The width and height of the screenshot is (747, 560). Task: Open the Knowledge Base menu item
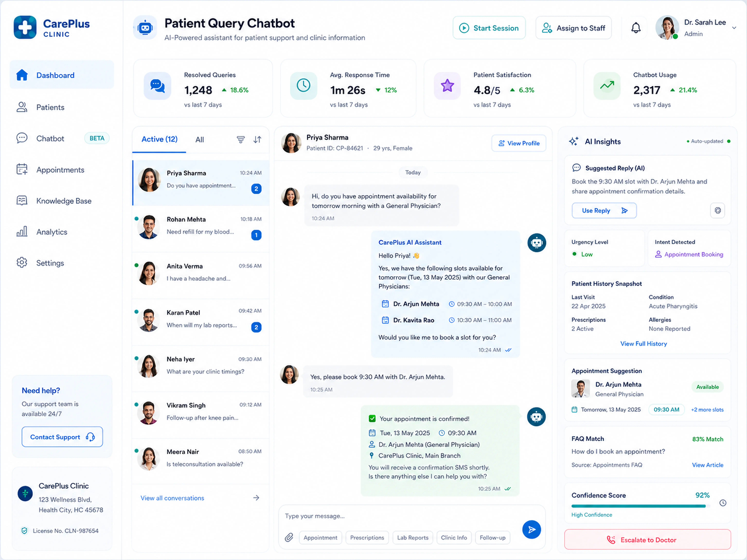point(62,201)
